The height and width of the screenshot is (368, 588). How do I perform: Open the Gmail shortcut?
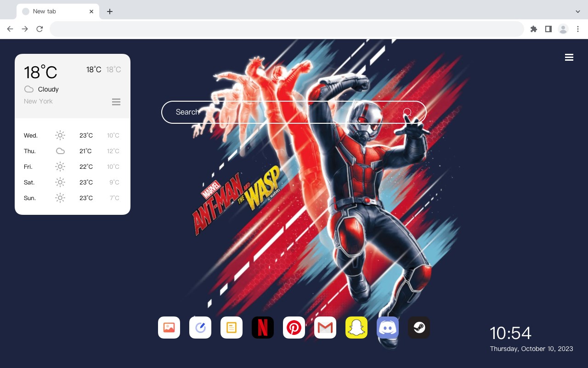[325, 328]
